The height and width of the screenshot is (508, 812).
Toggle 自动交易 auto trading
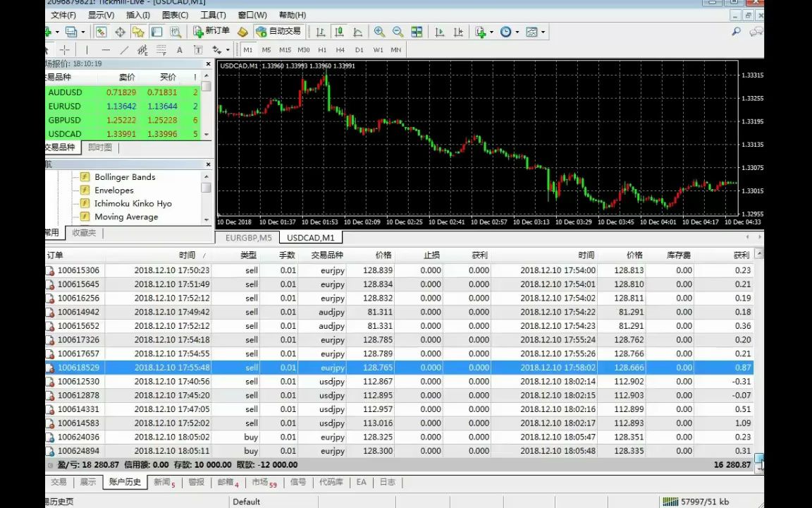(278, 32)
